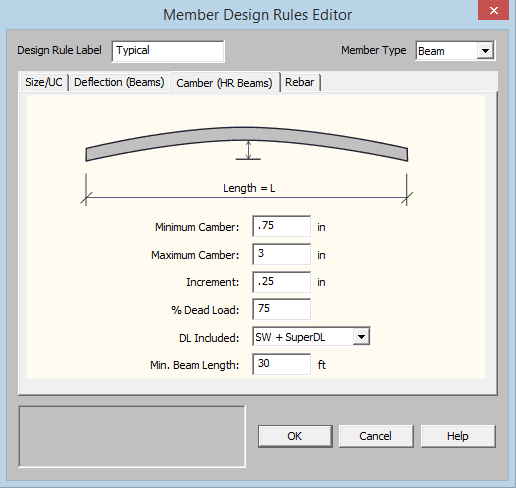Select the SW + SuperDL combo box
The height and width of the screenshot is (488, 516).
point(311,337)
